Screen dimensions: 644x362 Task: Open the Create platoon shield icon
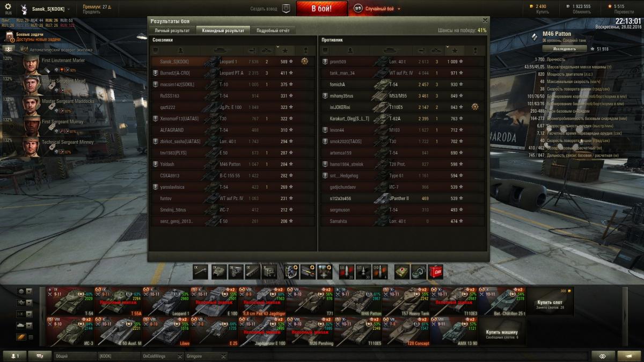(286, 9)
